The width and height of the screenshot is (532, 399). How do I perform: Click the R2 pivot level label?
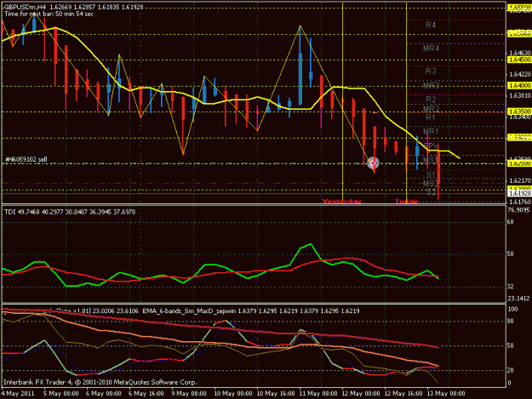click(431, 100)
